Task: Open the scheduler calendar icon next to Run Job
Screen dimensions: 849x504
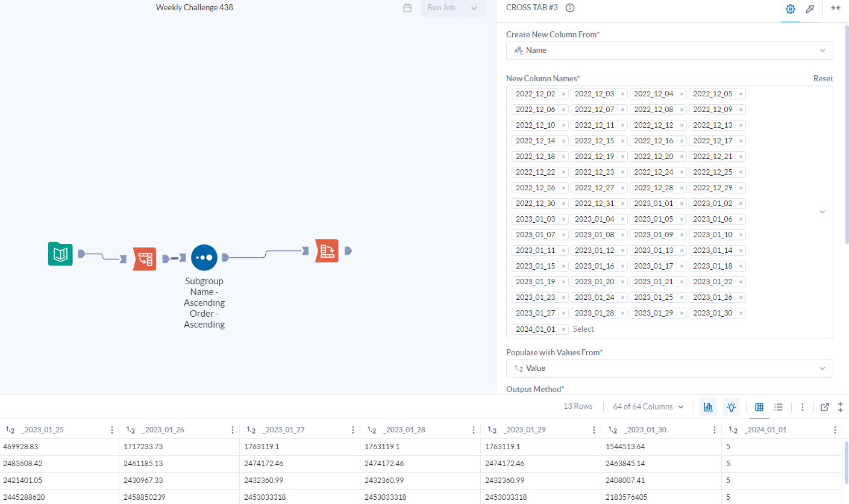Action: (407, 8)
